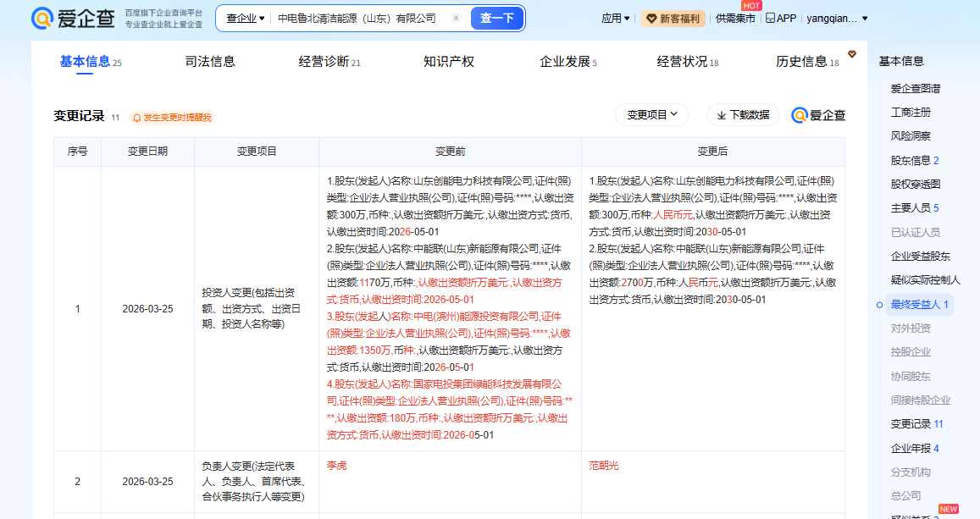The width and height of the screenshot is (980, 519).
Task: Clear the search box with X icon
Action: pos(456,18)
